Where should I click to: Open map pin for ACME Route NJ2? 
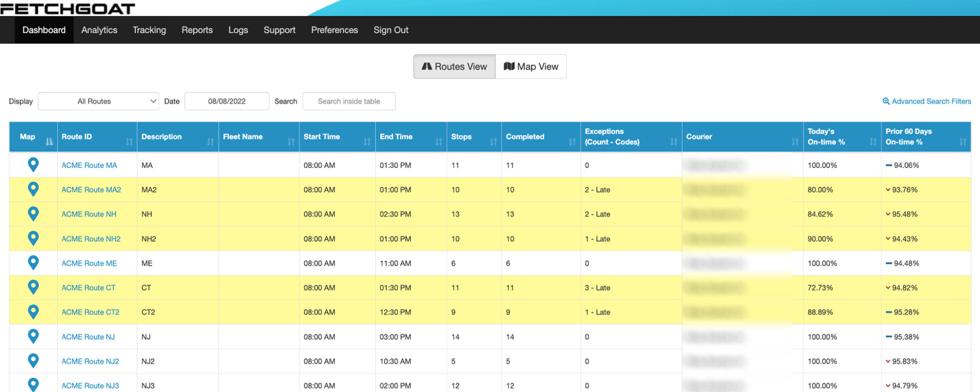click(x=33, y=361)
